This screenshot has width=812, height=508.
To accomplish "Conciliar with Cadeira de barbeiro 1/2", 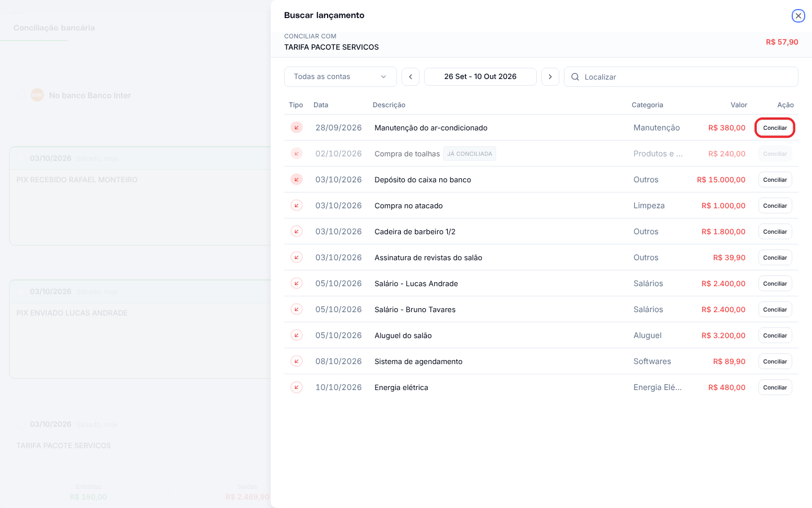I will click(x=775, y=231).
